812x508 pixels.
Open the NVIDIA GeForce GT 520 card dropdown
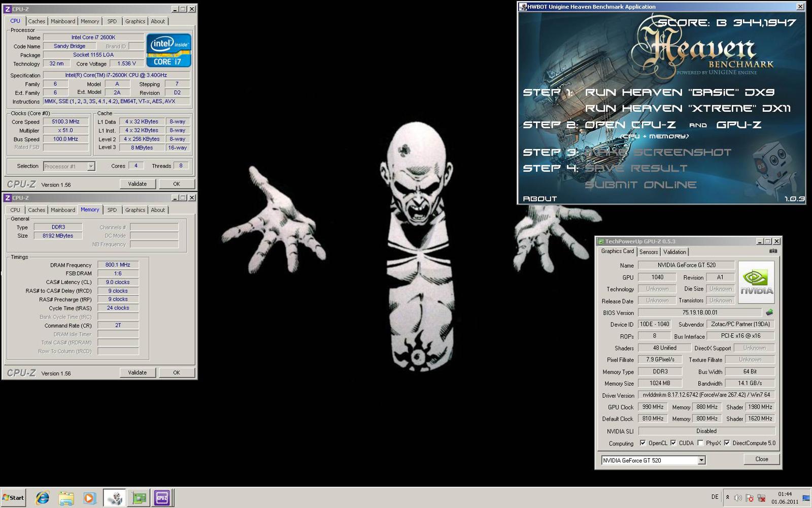(701, 460)
